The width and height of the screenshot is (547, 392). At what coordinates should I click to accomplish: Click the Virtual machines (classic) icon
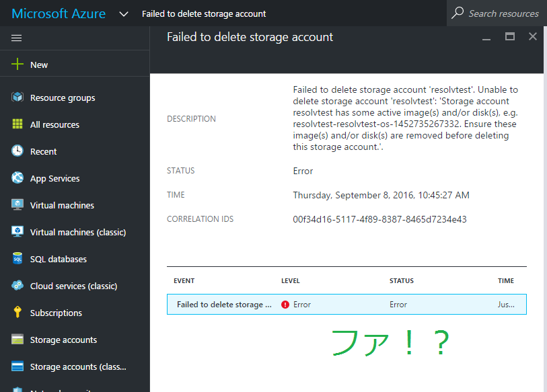point(17,231)
